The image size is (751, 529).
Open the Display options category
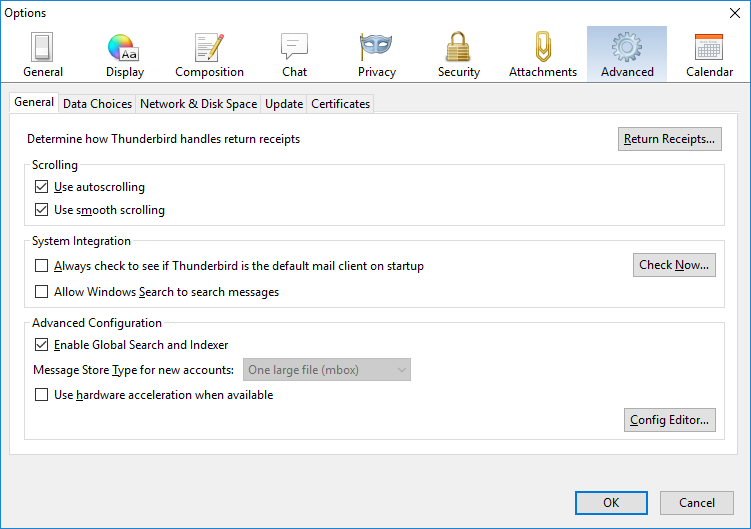pos(125,54)
